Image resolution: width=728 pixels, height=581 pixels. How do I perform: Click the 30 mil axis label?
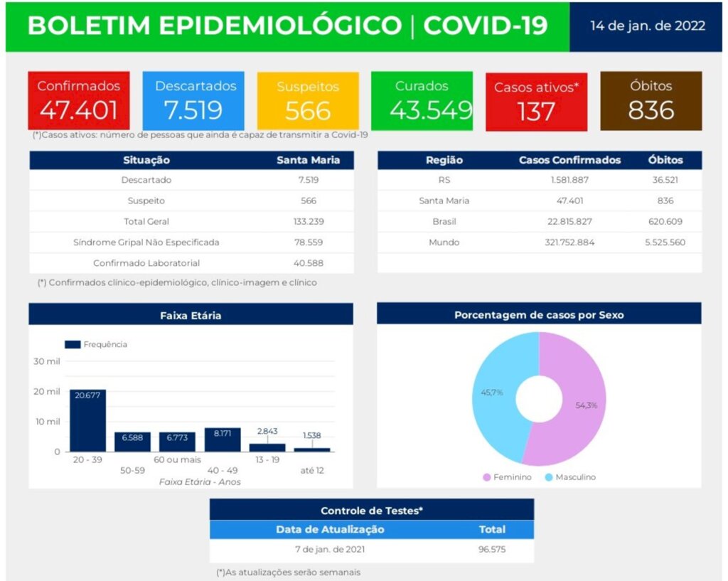click(x=47, y=361)
